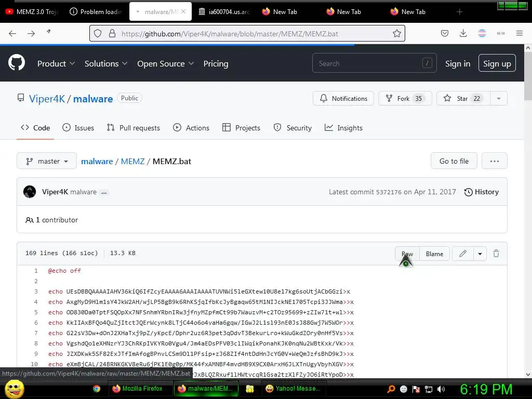The height and width of the screenshot is (399, 532).
Task: Focus the GitHub Search field
Action: click(374, 63)
